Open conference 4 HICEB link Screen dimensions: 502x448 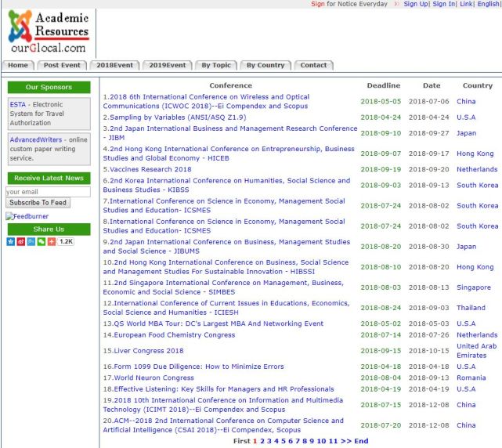click(x=229, y=154)
